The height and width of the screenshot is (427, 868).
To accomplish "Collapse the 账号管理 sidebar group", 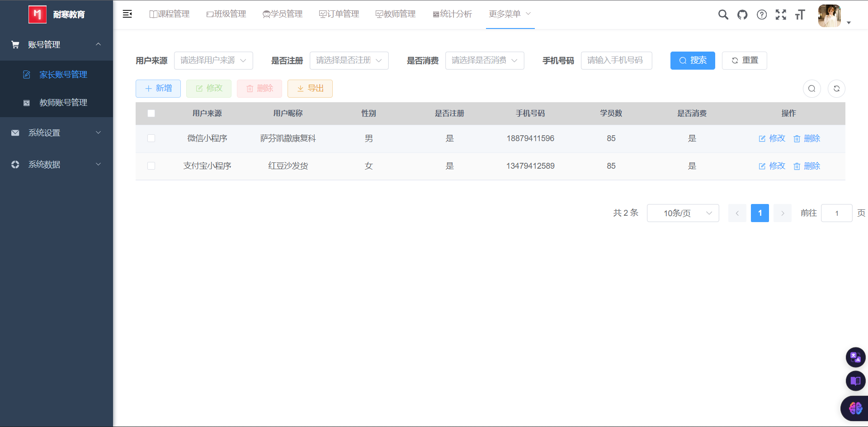I will tap(57, 44).
